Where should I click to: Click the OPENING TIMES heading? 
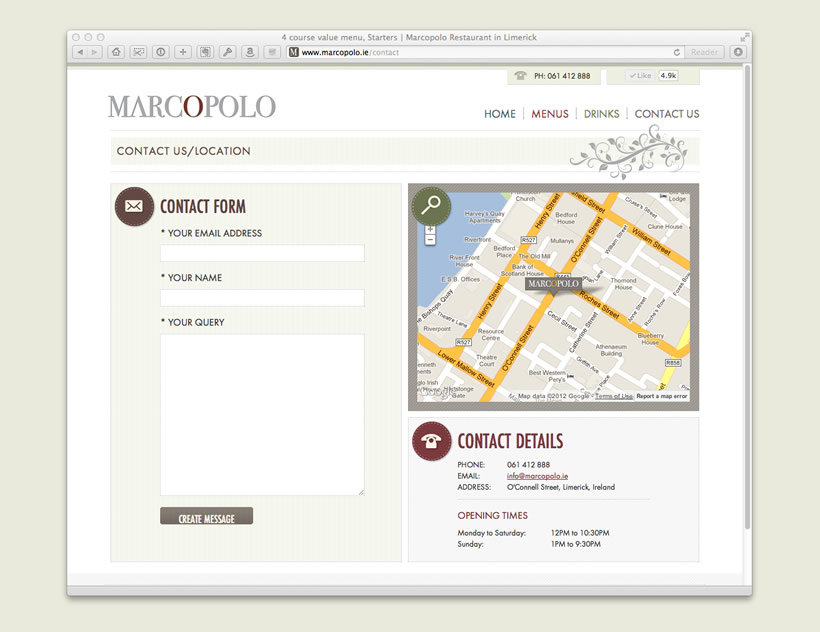tap(493, 515)
